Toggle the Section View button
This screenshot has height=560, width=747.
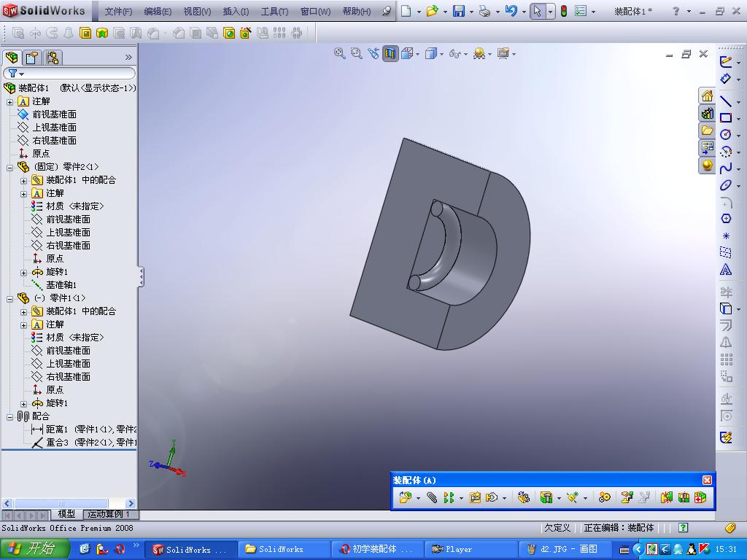(390, 54)
